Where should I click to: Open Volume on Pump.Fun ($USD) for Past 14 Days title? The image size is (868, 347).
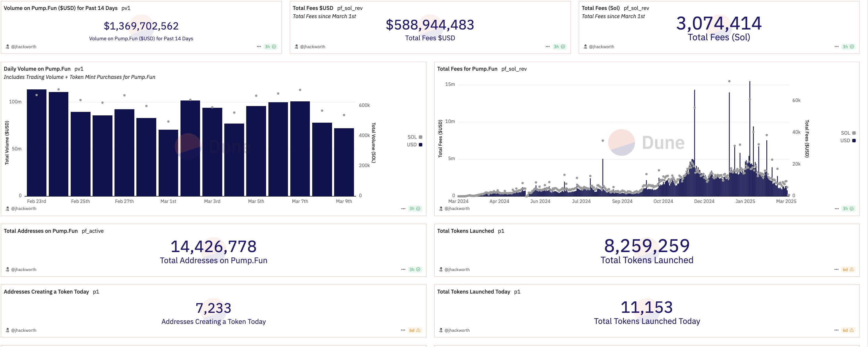click(x=61, y=8)
